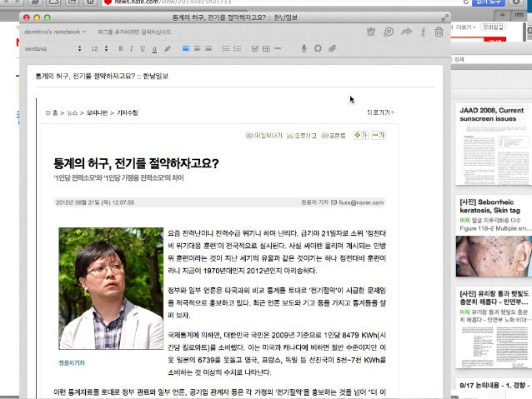Click the 홈 breadcrumb link
The height and width of the screenshot is (399, 532).
click(55, 113)
